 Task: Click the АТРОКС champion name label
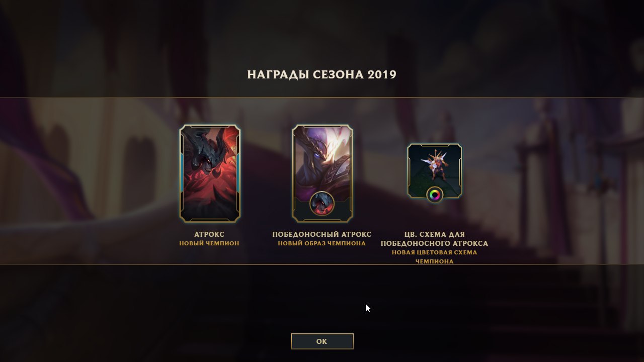coord(209,234)
